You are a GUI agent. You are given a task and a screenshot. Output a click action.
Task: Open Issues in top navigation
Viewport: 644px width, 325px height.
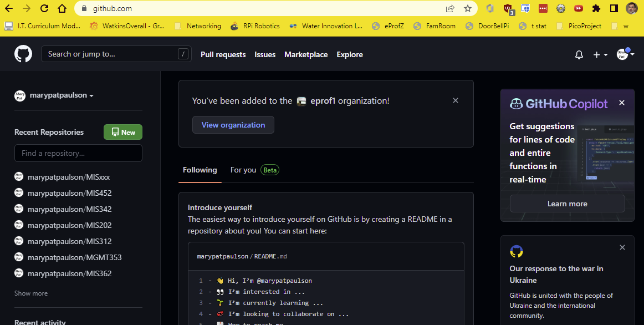tap(265, 55)
